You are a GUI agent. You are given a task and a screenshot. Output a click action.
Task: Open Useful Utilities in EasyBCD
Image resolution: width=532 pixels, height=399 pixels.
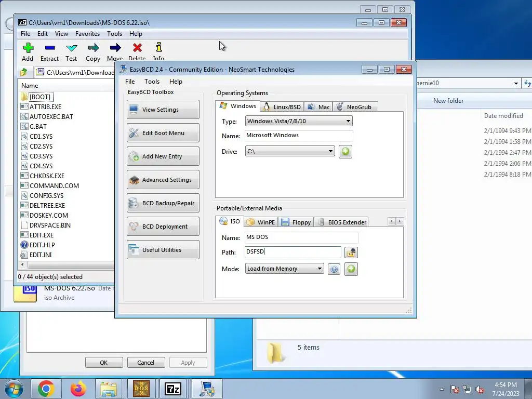point(163,250)
